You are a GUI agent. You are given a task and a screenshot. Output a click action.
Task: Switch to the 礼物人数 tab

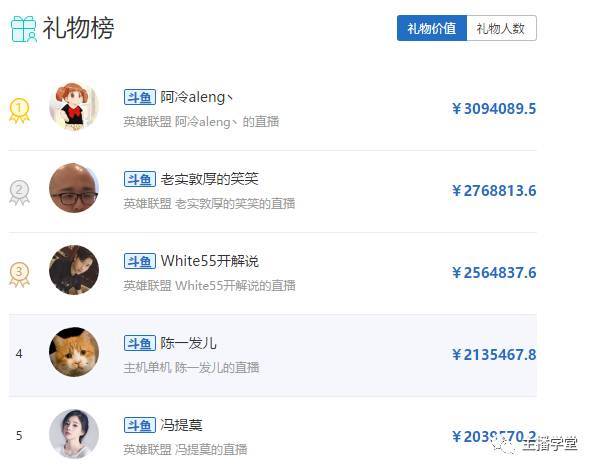(501, 28)
